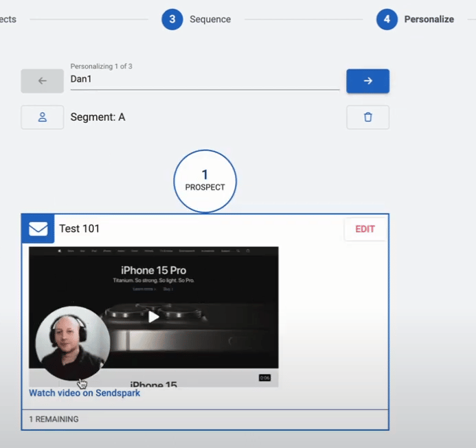Click the step 3 number circle
The height and width of the screenshot is (448, 476).
[x=172, y=19]
